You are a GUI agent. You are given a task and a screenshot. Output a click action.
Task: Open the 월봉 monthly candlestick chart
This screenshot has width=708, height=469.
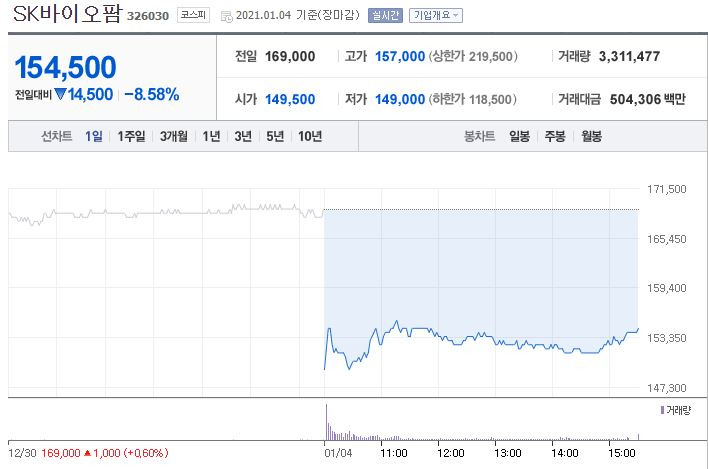pos(592,136)
